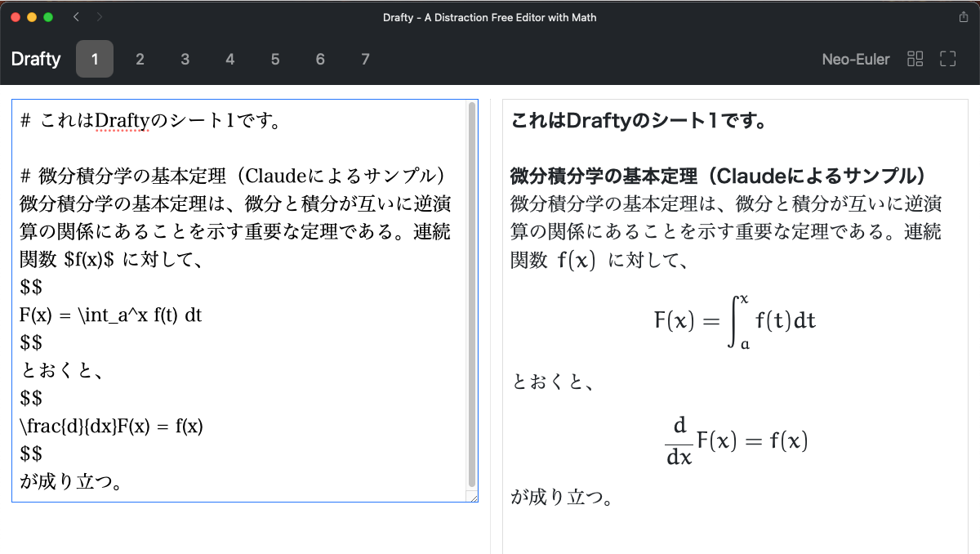Minimize the window with yellow button

coord(32,17)
